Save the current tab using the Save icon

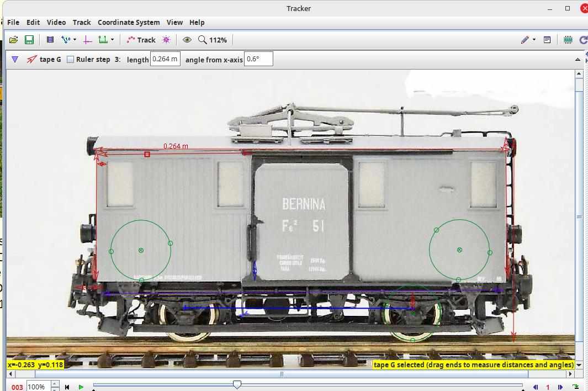pyautogui.click(x=29, y=39)
